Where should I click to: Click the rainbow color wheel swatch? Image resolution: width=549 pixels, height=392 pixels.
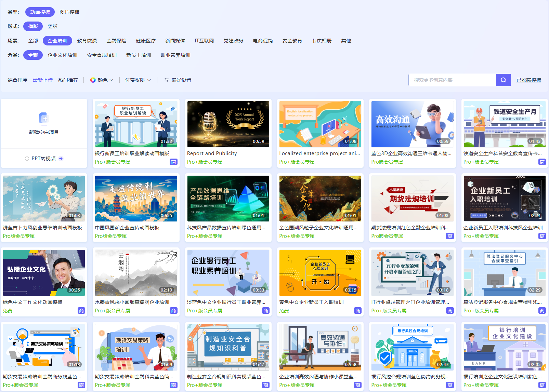pos(93,80)
